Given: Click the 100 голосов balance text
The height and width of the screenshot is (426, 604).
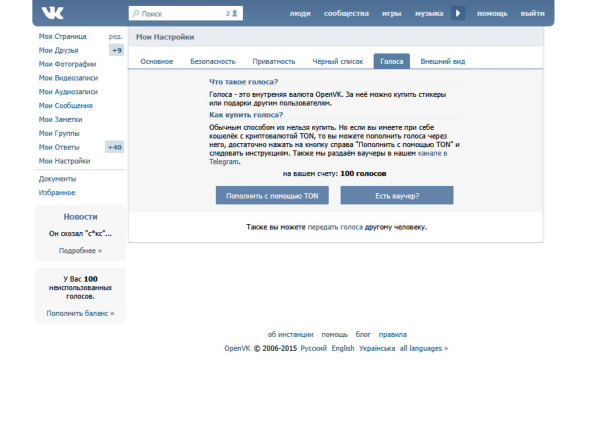Looking at the screenshot, I should [363, 174].
